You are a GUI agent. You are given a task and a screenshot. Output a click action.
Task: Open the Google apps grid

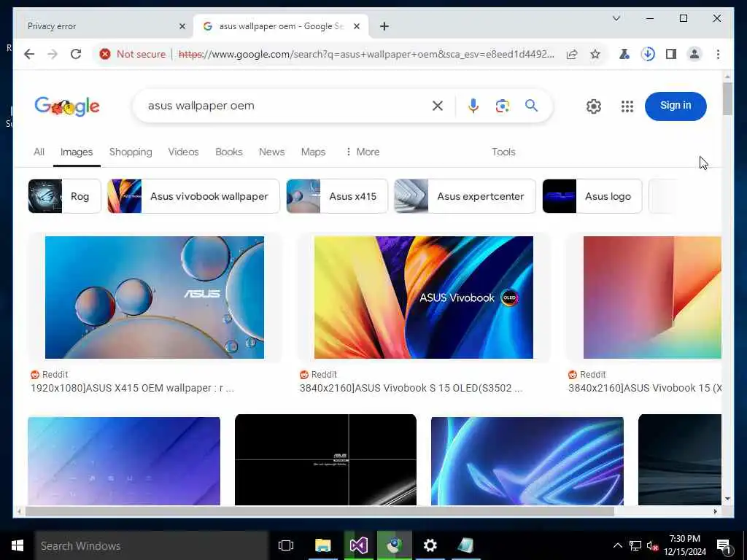click(x=627, y=106)
